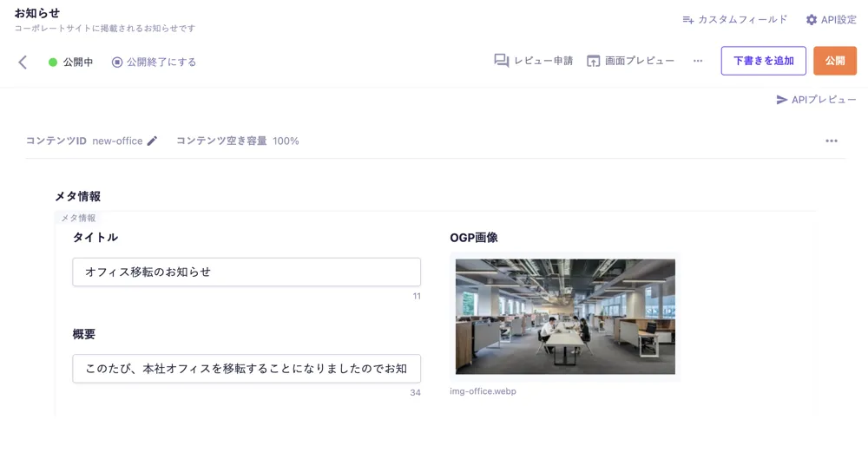
Task: Click the お知らせ page heading
Action: [x=36, y=13]
